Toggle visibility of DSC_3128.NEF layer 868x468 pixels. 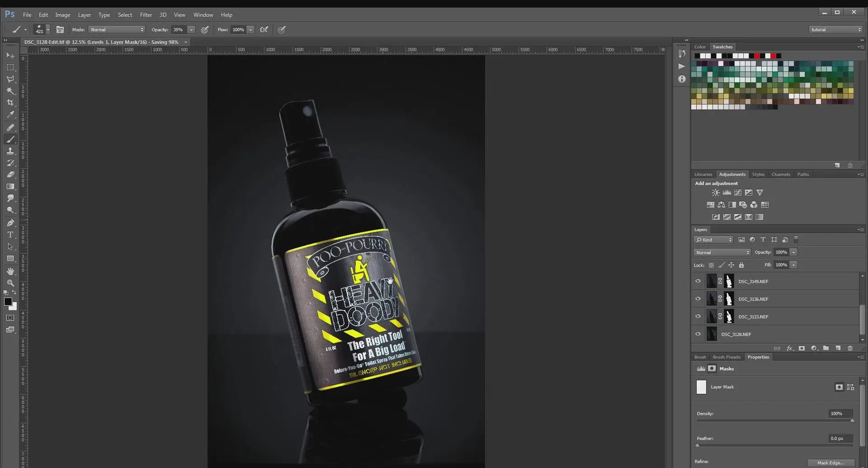pyautogui.click(x=698, y=334)
